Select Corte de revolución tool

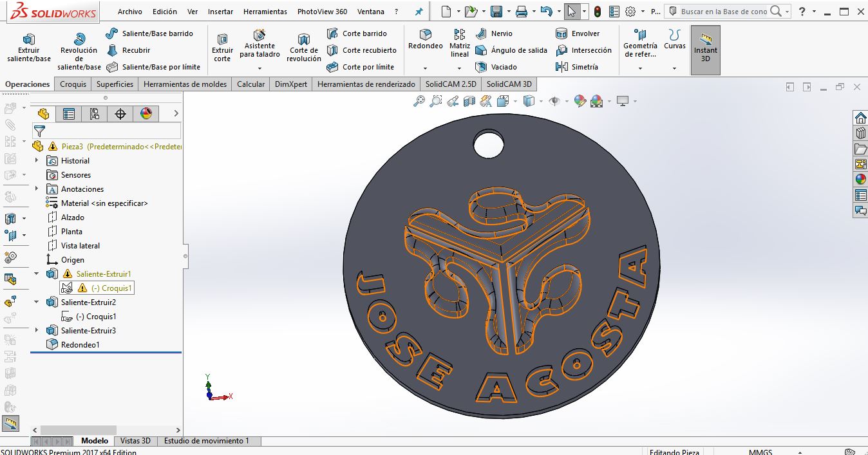point(304,48)
